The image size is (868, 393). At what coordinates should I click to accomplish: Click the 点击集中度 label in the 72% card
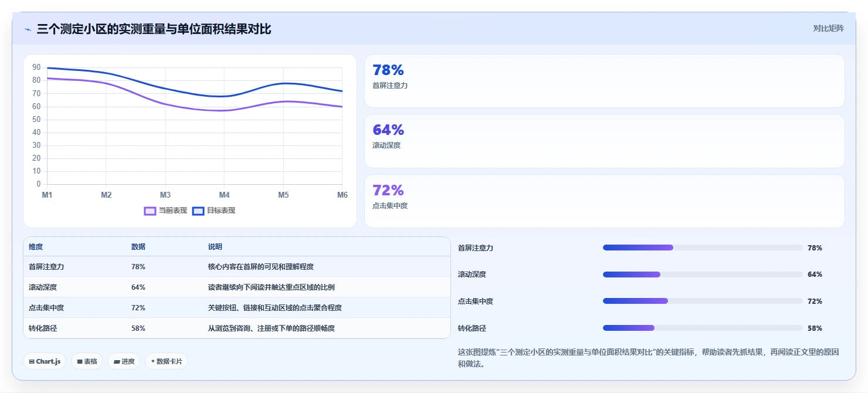(x=390, y=206)
